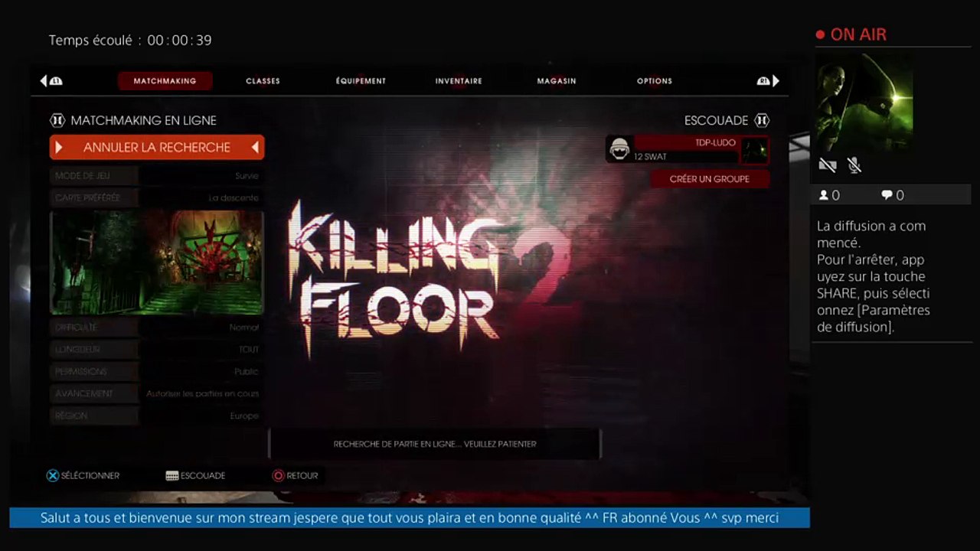Click the icon beside Matchmaking en ligne heading
Viewport: 980px width, 551px height.
point(58,120)
